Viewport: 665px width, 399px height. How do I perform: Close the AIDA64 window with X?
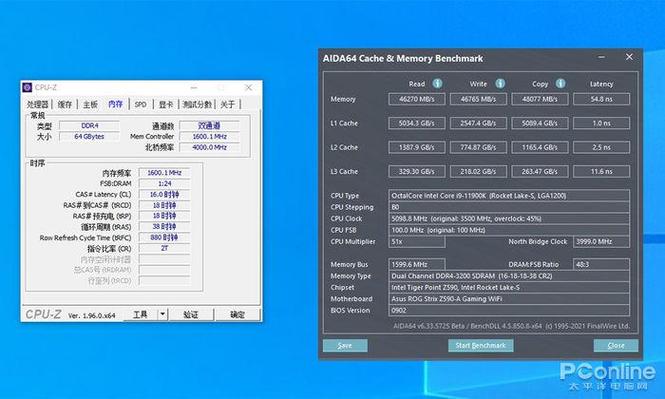pyautogui.click(x=629, y=57)
